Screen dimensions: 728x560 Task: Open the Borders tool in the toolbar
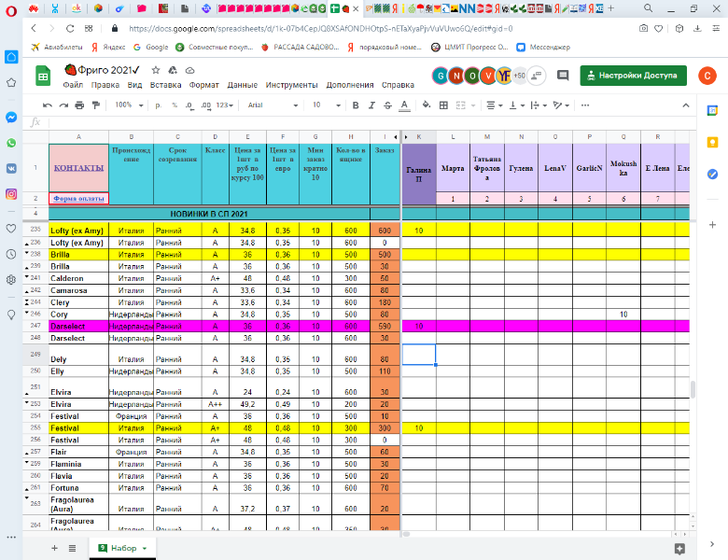[444, 105]
